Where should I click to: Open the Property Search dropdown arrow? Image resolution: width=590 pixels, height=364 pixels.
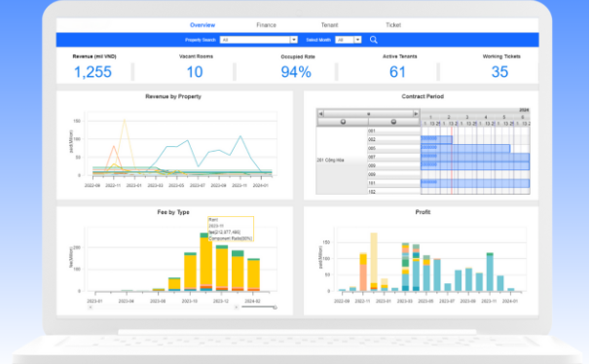click(293, 40)
